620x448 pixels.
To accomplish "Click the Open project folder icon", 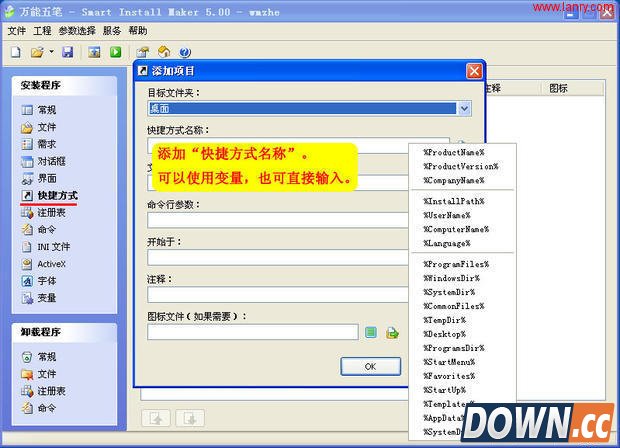I will (37, 52).
